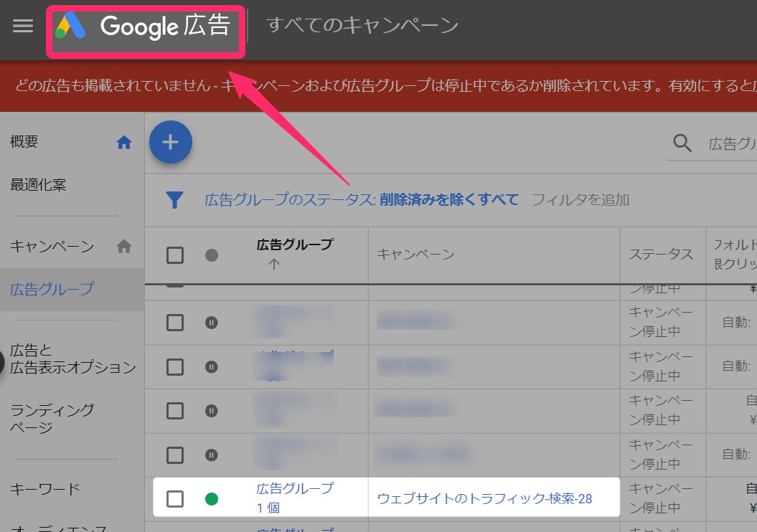The width and height of the screenshot is (757, 532).
Task: Tick the select-all checkbox in table header
Action: click(x=175, y=255)
